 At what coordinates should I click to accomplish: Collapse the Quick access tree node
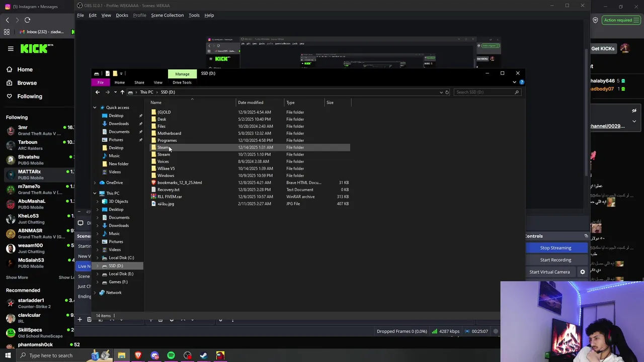point(95,108)
